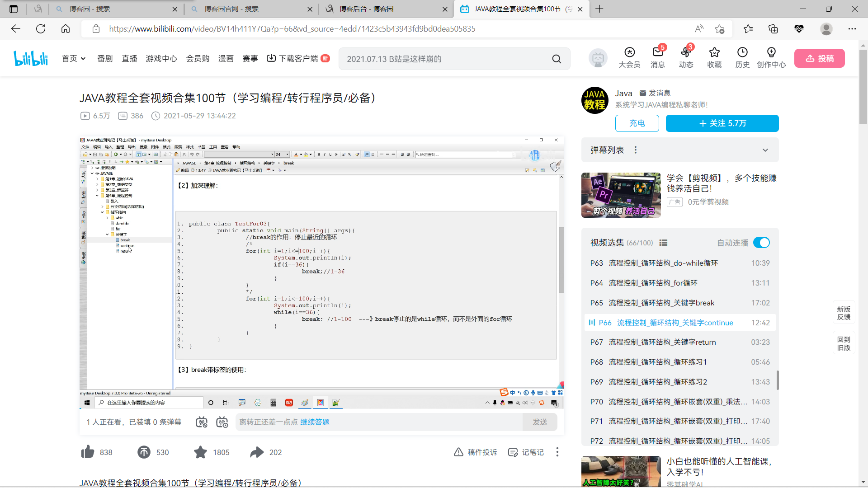The height and width of the screenshot is (488, 868).
Task: Click the star favorite icon below the video
Action: tap(200, 452)
